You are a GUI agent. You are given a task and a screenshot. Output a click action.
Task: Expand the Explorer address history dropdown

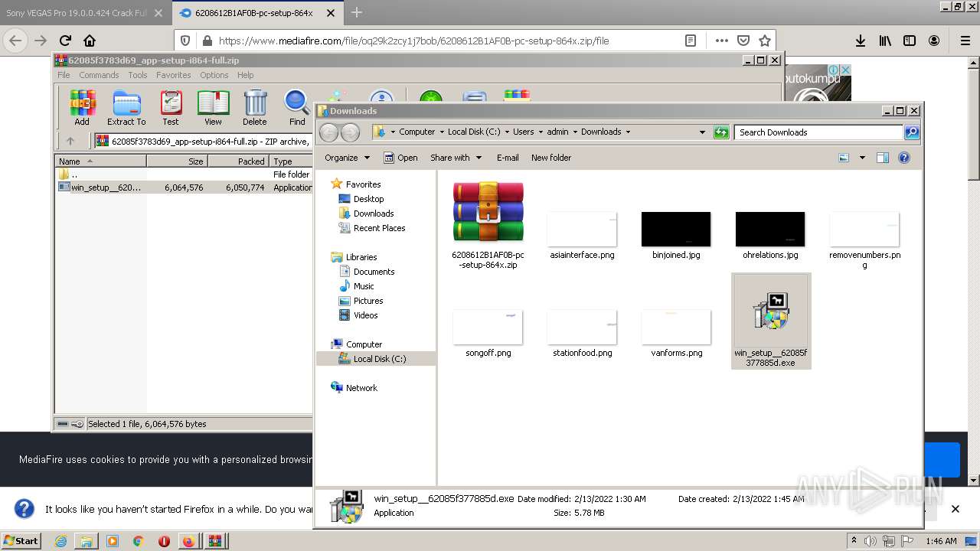702,132
